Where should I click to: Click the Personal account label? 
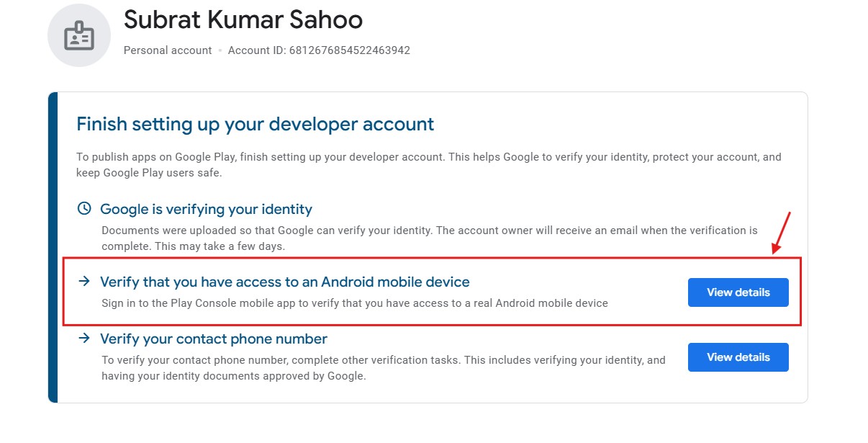click(x=168, y=50)
